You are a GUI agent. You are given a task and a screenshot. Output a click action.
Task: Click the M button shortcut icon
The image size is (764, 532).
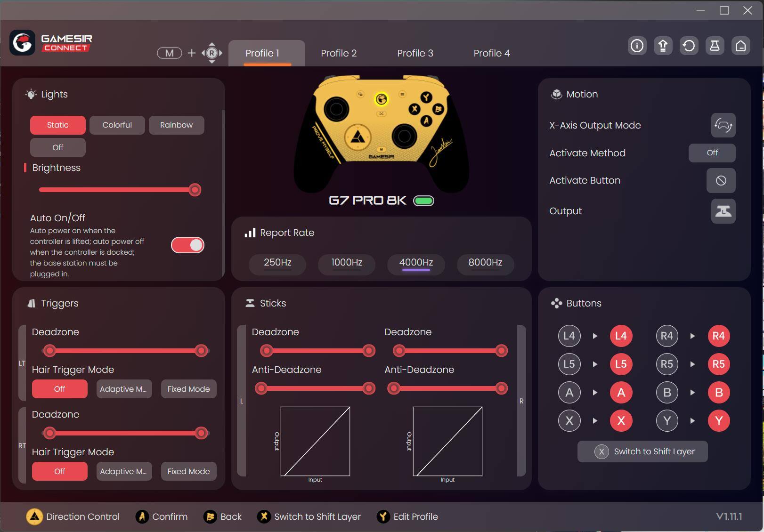click(x=170, y=53)
